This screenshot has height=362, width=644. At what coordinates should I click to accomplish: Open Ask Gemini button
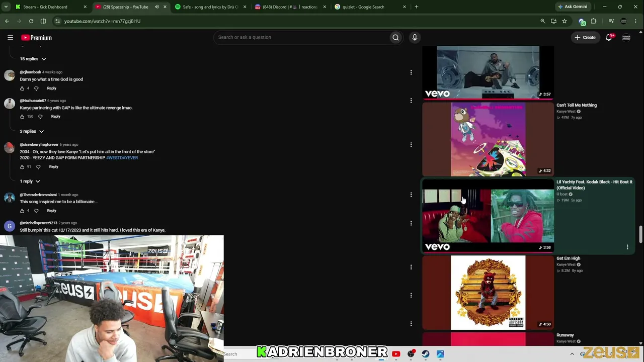click(x=573, y=7)
